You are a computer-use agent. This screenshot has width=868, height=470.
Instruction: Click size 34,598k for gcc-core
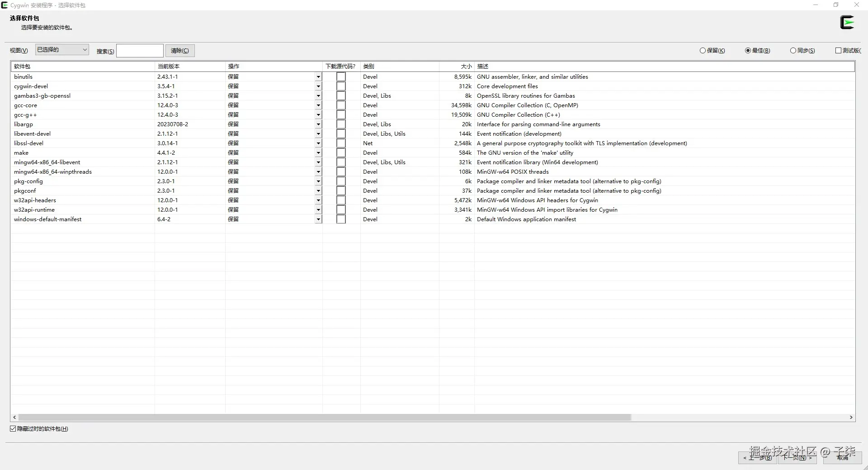pos(461,105)
